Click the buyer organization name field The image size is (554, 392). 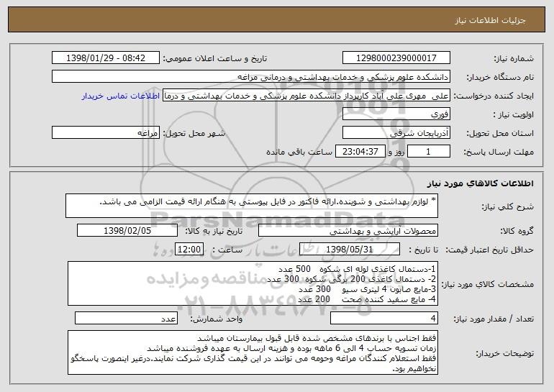tap(251, 77)
